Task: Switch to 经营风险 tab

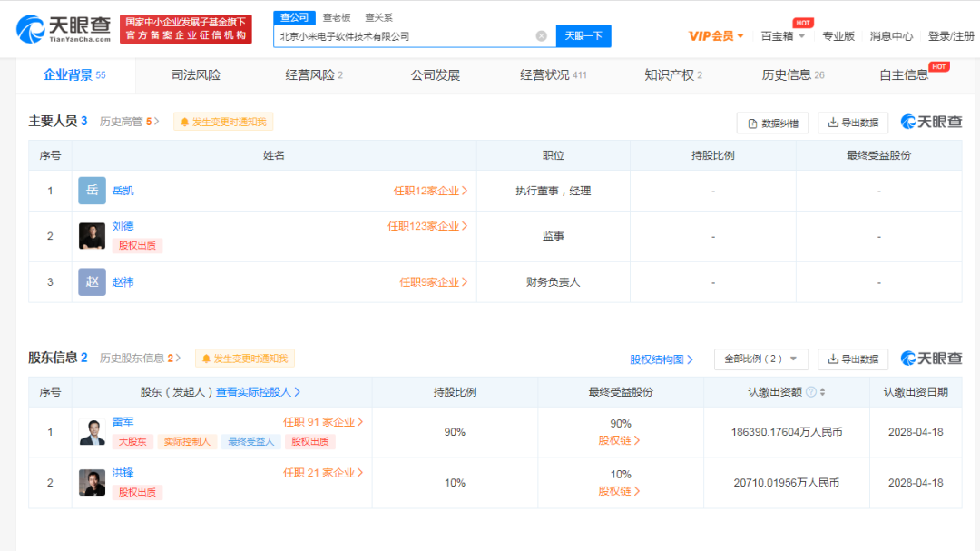Action: [x=314, y=75]
